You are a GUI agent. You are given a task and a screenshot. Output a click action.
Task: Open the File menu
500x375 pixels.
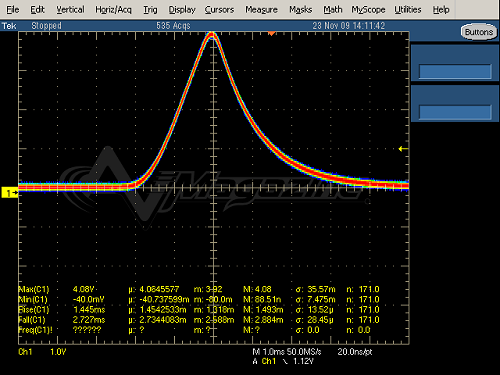coord(13,10)
